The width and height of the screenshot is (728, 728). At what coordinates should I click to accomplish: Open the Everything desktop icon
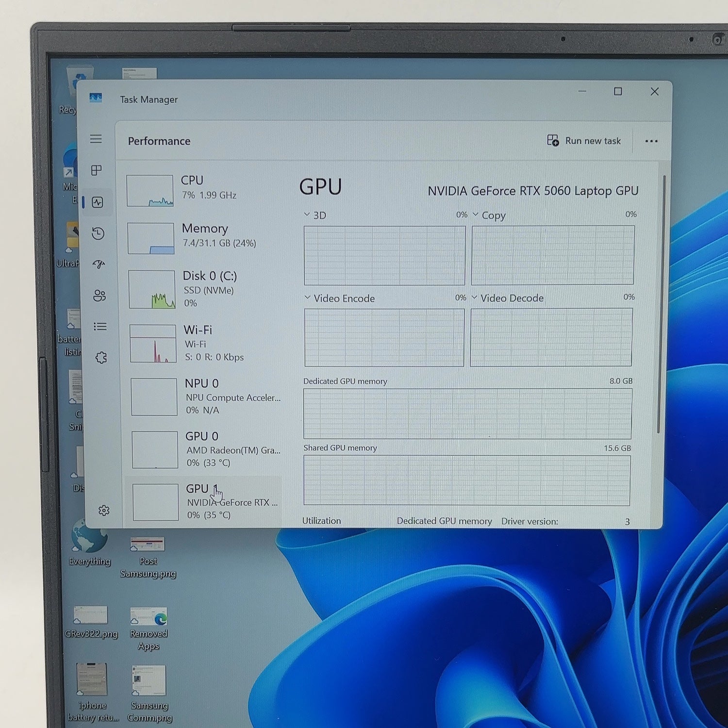[x=89, y=543]
